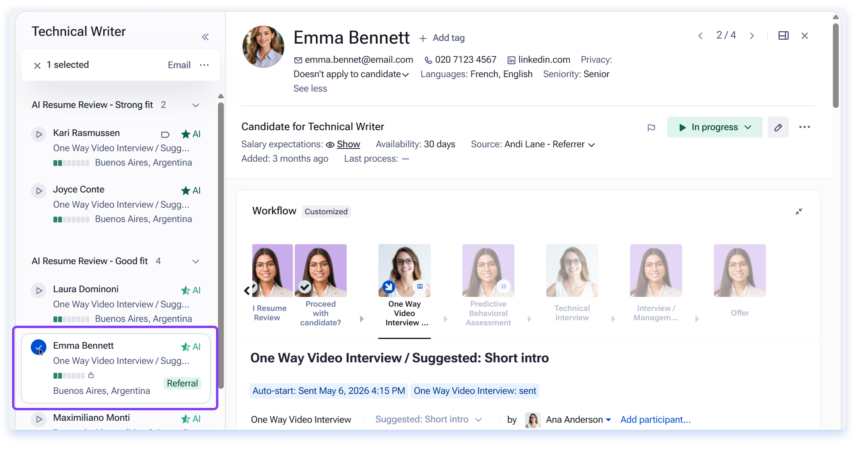
Task: Go to the next candidate with the right arrow
Action: [752, 36]
